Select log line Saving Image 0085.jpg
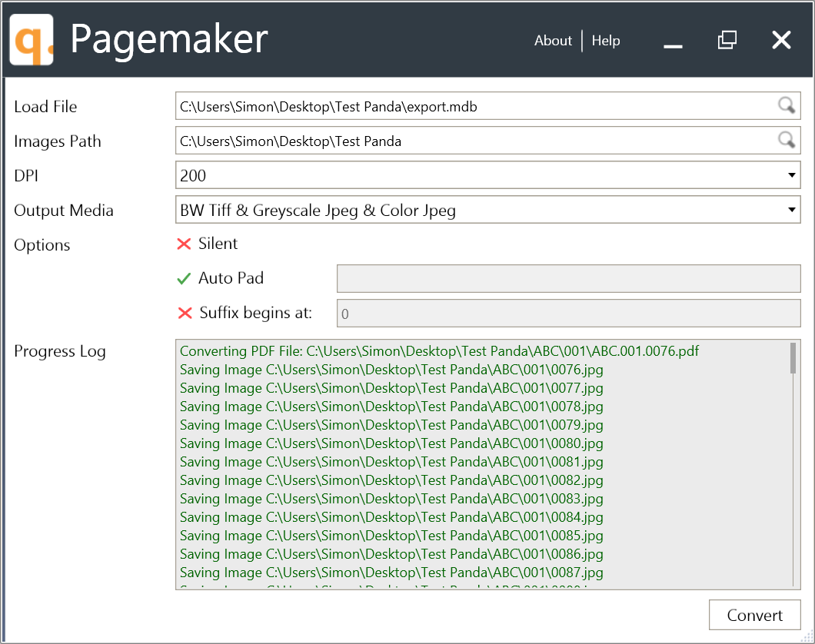815x644 pixels. pyautogui.click(x=391, y=536)
